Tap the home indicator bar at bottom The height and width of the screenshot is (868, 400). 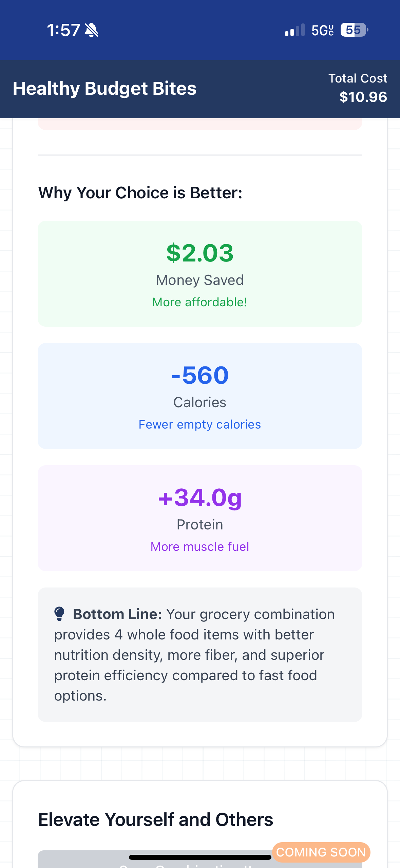tap(200, 857)
